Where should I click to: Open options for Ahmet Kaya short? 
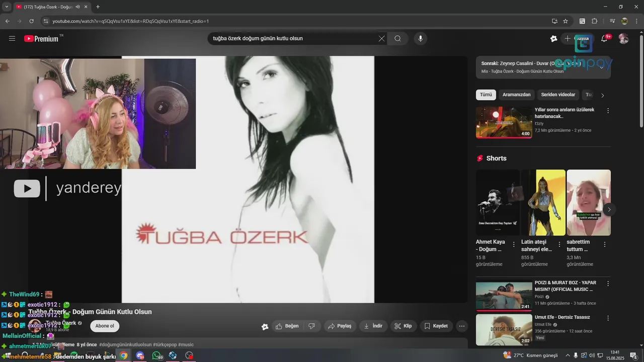tap(514, 244)
